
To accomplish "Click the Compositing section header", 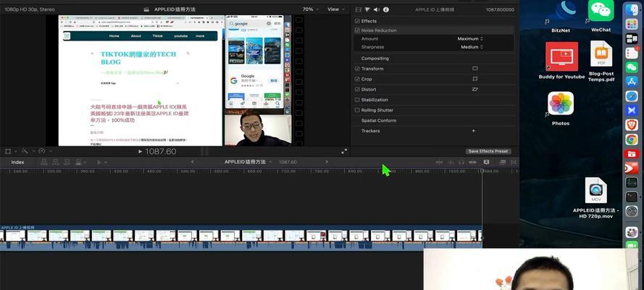I will point(375,58).
